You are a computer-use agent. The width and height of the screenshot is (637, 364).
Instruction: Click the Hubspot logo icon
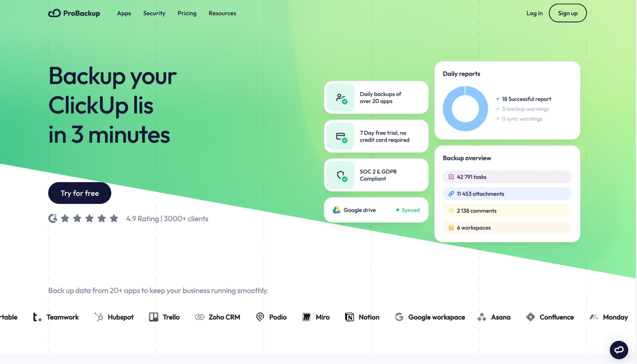pyautogui.click(x=99, y=317)
